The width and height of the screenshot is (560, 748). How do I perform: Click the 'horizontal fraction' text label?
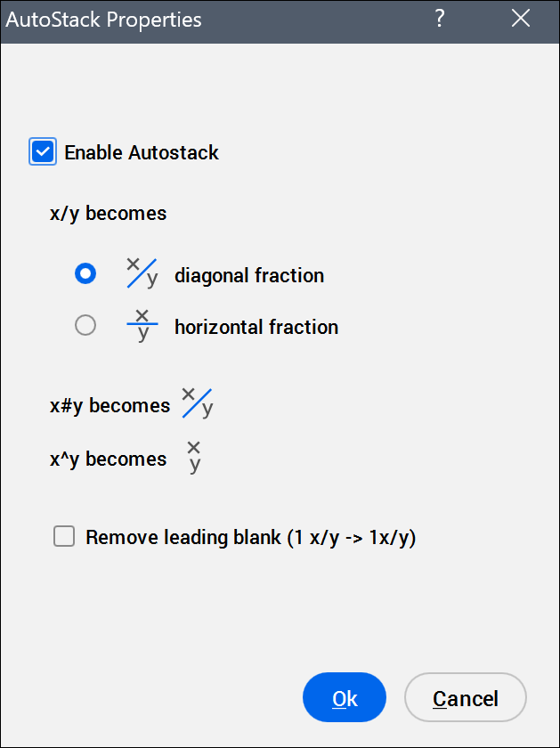[256, 327]
